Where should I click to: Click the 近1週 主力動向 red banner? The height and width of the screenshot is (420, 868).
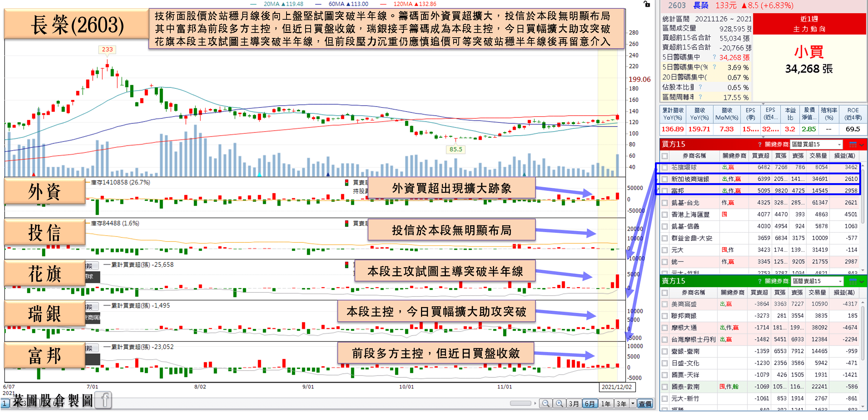coord(809,24)
